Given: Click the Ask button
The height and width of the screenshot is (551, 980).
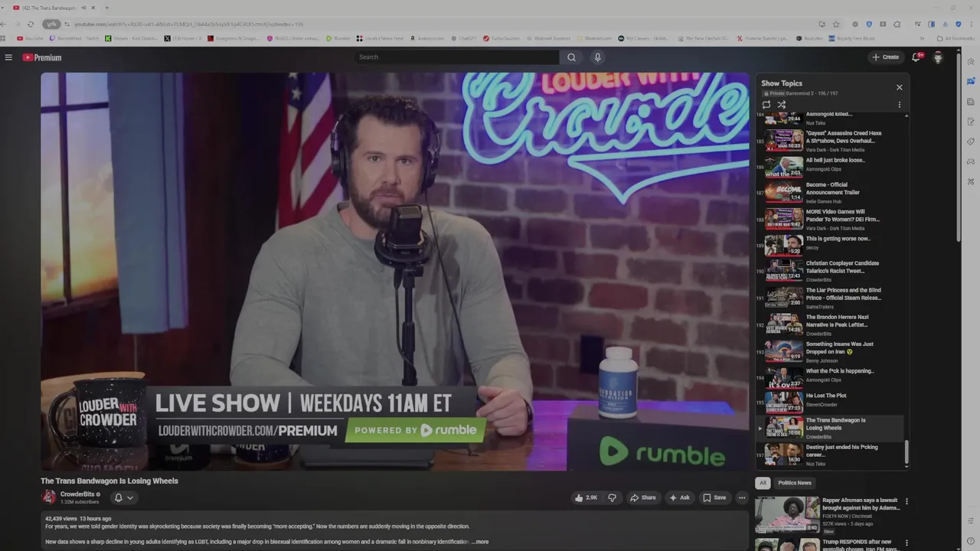Looking at the screenshot, I should (679, 497).
